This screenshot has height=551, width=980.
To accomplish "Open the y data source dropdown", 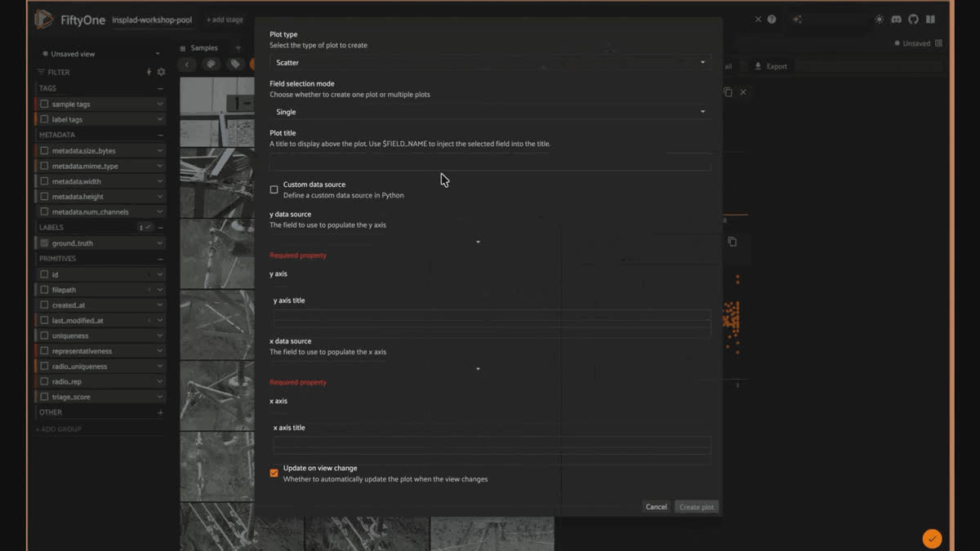I will pos(376,242).
